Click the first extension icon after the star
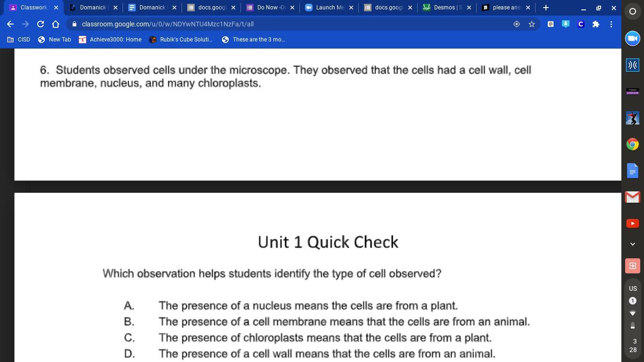 tap(551, 24)
